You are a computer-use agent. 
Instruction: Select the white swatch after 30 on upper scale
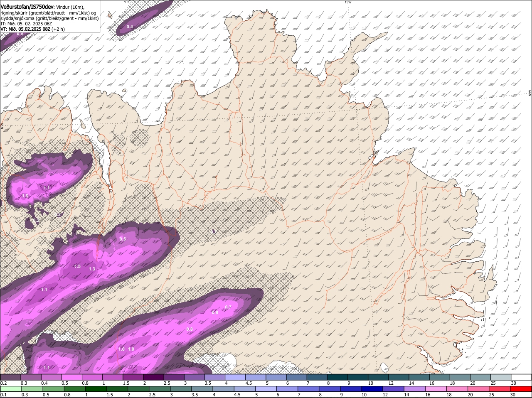pyautogui.click(x=522, y=377)
